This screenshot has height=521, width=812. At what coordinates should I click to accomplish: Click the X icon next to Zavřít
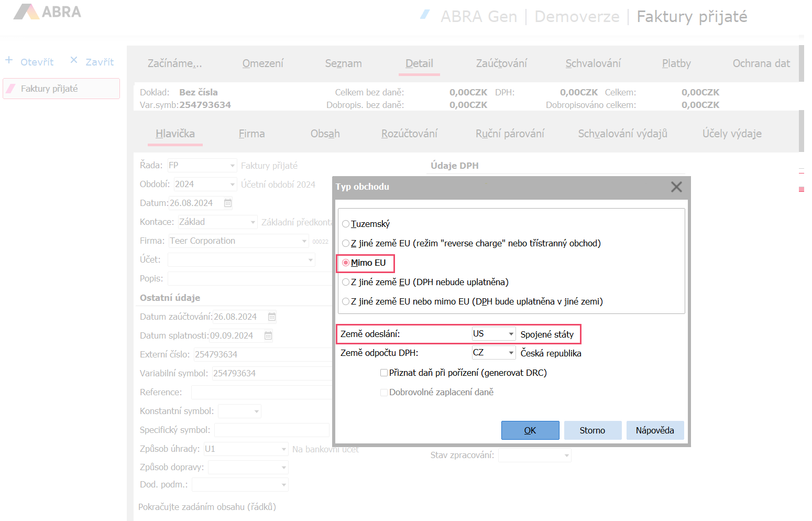pos(74,60)
